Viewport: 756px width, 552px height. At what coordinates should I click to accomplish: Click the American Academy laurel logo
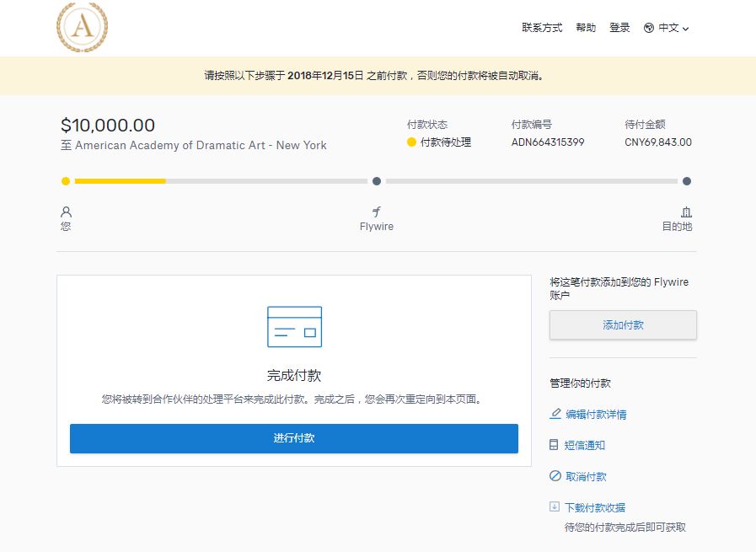[x=80, y=26]
